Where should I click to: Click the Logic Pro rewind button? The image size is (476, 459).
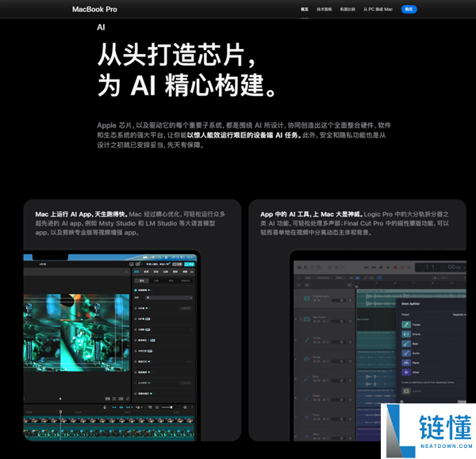[x=367, y=268]
